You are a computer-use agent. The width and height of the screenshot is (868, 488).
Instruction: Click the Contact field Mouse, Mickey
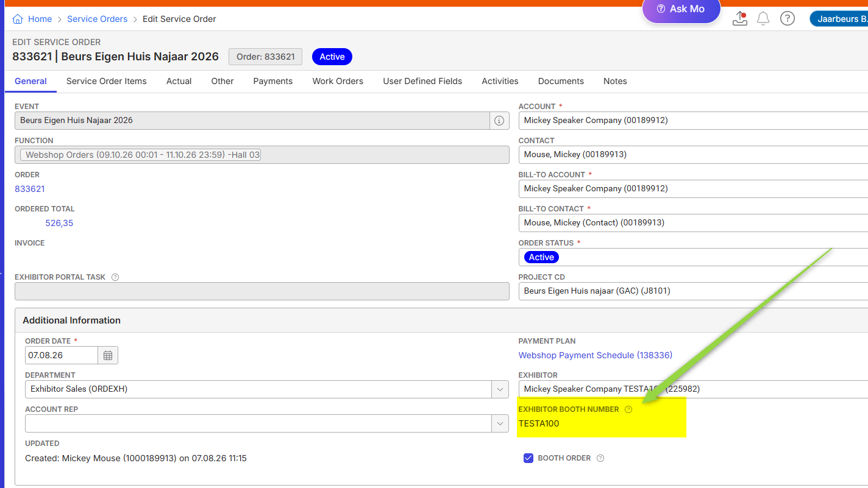tap(693, 155)
